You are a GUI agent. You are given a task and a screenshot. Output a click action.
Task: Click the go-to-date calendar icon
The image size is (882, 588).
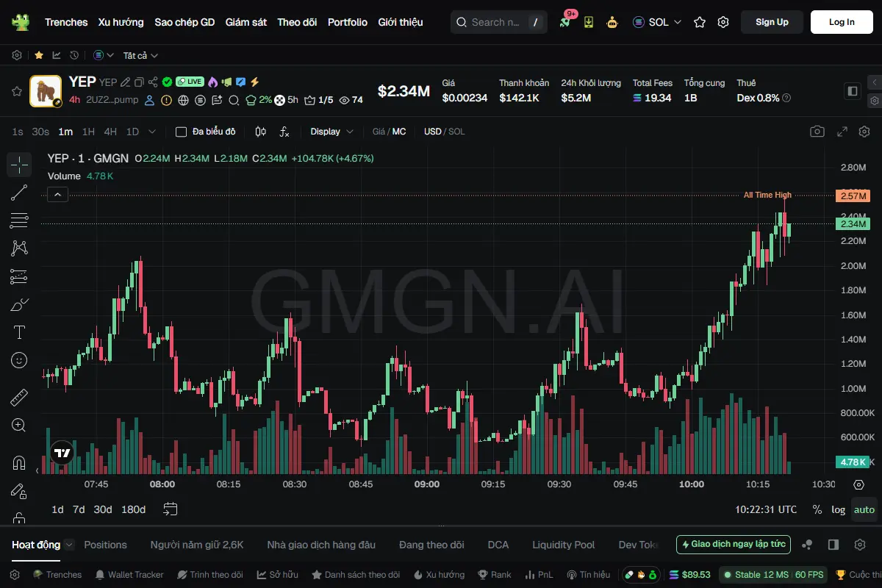pyautogui.click(x=171, y=509)
